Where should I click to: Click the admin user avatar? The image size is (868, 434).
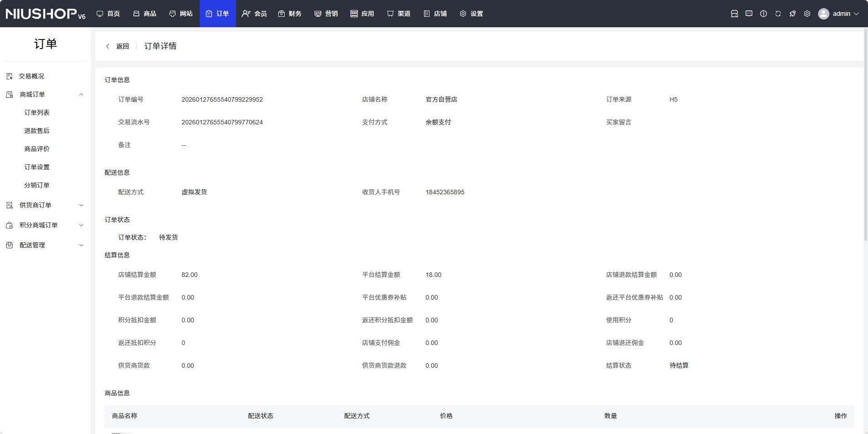point(823,14)
